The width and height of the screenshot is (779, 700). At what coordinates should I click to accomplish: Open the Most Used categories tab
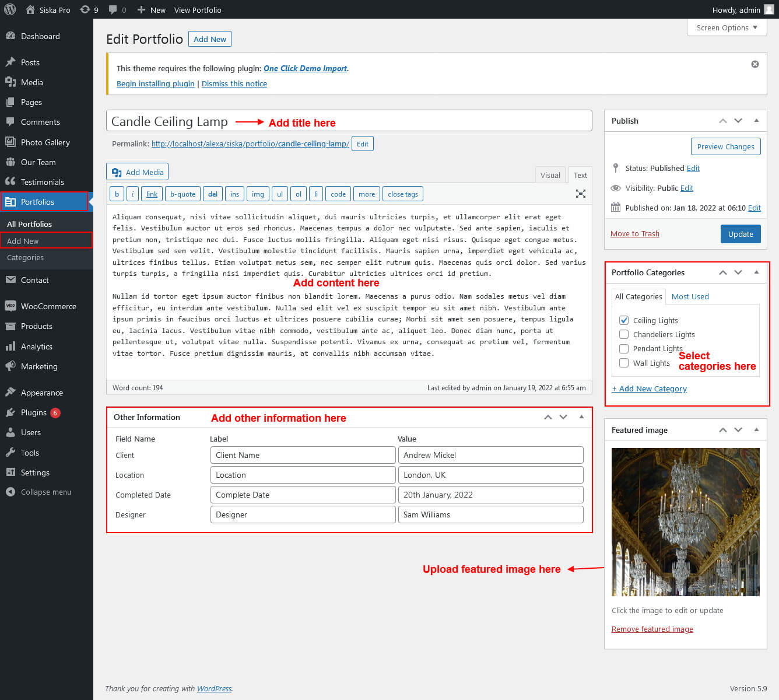pyautogui.click(x=690, y=296)
